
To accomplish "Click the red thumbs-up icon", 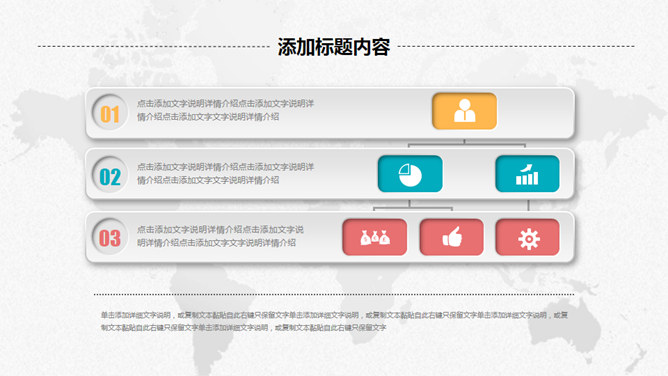I will (x=452, y=237).
